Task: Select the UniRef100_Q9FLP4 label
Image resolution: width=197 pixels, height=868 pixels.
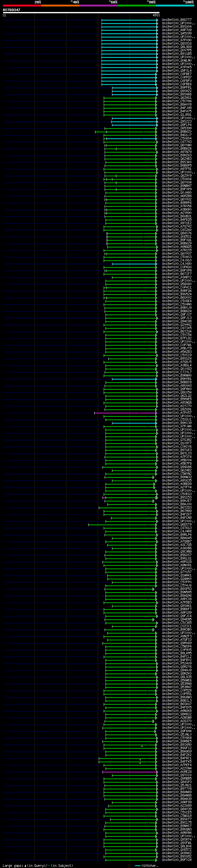Action: point(176,125)
